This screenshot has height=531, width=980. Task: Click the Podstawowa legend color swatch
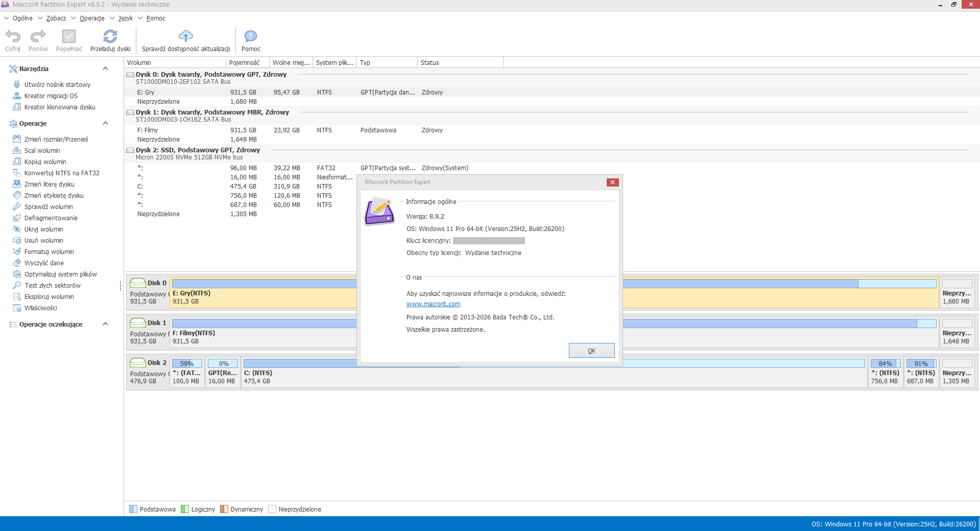point(133,509)
